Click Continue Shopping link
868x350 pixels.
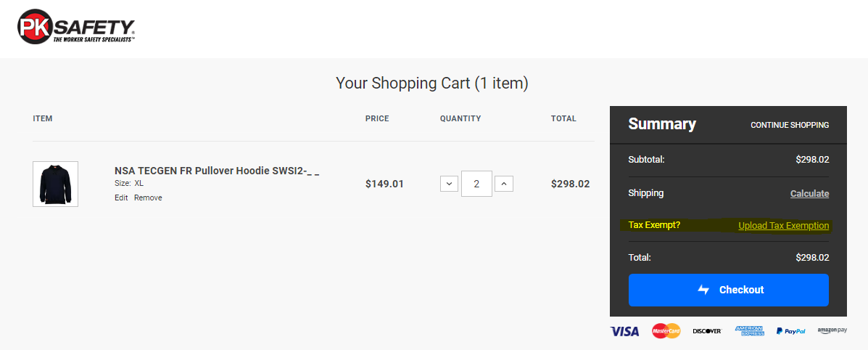(x=790, y=125)
